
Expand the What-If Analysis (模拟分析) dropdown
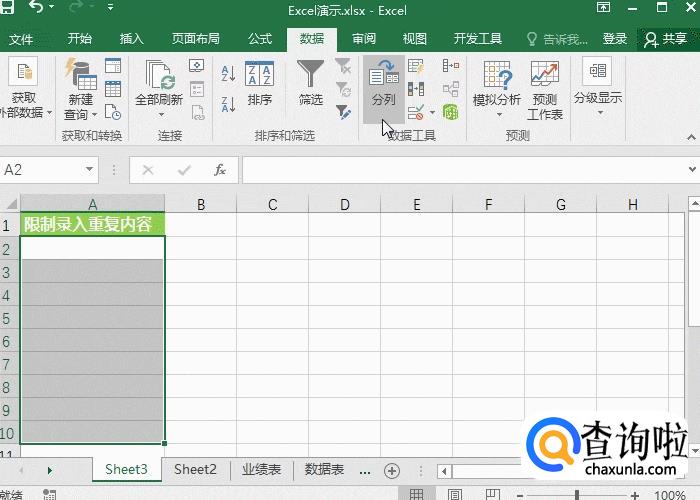[497, 113]
